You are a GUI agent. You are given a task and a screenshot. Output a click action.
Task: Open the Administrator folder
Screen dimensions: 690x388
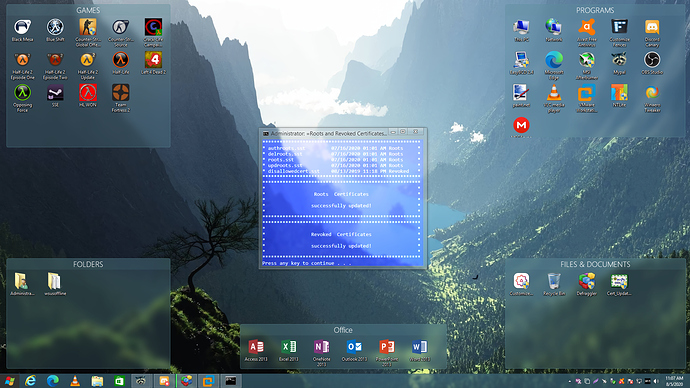point(22,284)
